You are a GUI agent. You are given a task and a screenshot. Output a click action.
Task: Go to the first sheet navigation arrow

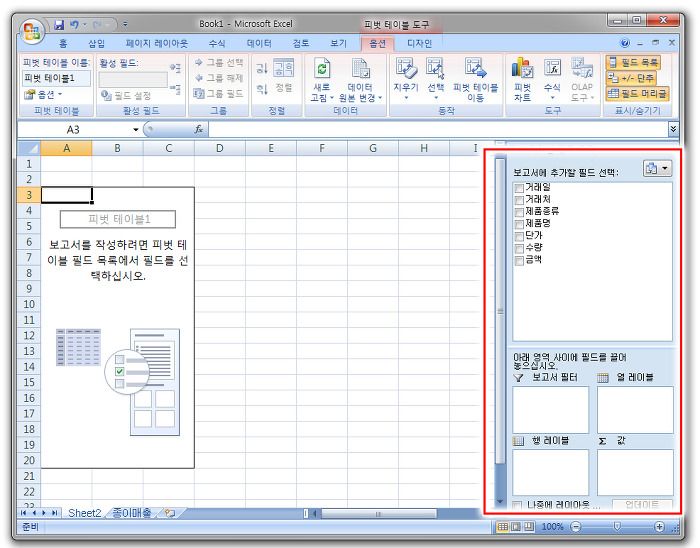pos(24,513)
